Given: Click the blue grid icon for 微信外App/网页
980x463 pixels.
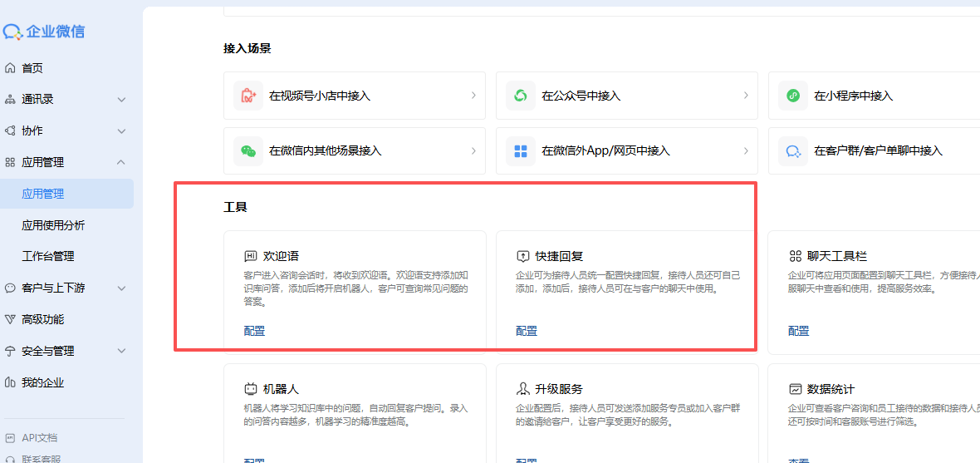Looking at the screenshot, I should point(521,150).
